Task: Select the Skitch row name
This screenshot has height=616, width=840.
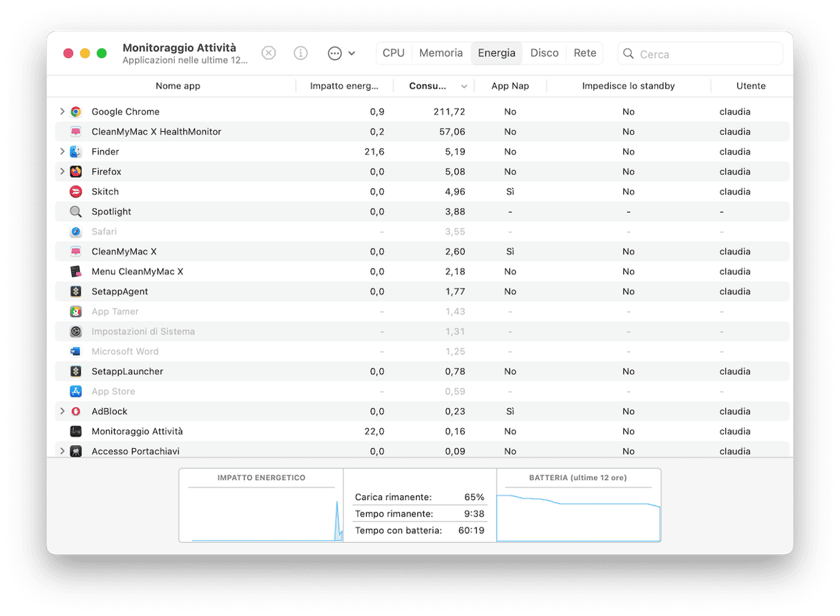Action: (x=105, y=192)
